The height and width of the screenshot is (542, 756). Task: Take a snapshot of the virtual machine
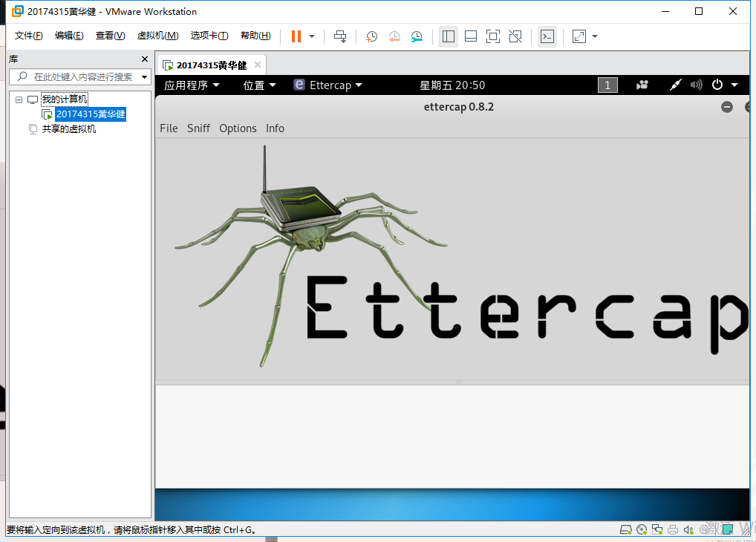(371, 36)
